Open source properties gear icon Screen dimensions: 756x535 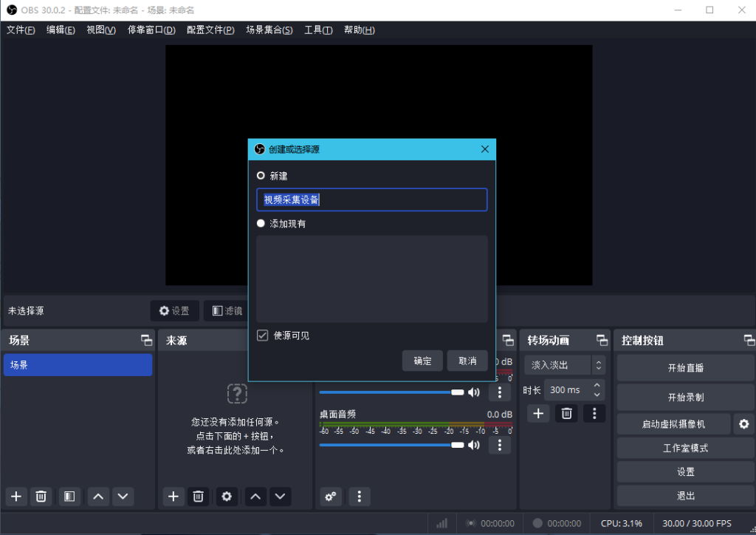click(x=227, y=497)
